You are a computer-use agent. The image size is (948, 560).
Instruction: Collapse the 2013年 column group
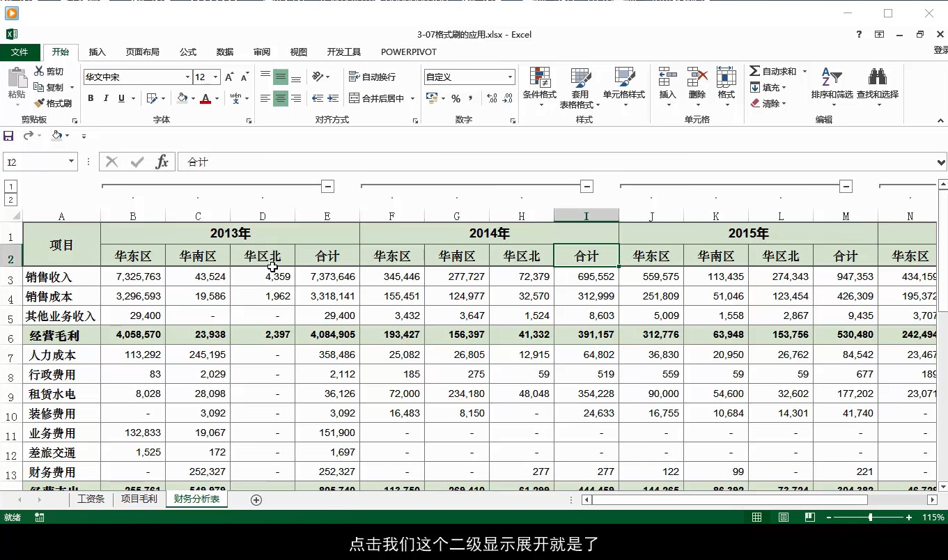pyautogui.click(x=327, y=186)
